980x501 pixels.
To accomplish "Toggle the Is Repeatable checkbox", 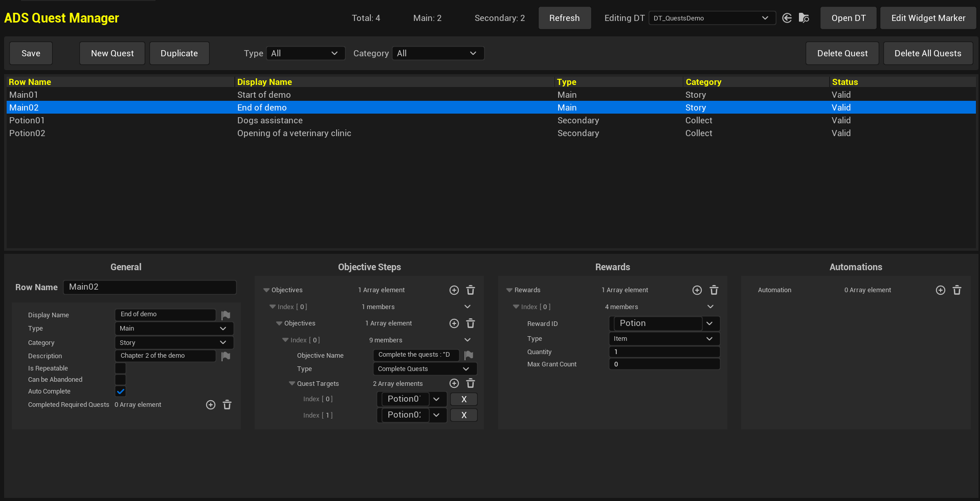I will [x=121, y=368].
